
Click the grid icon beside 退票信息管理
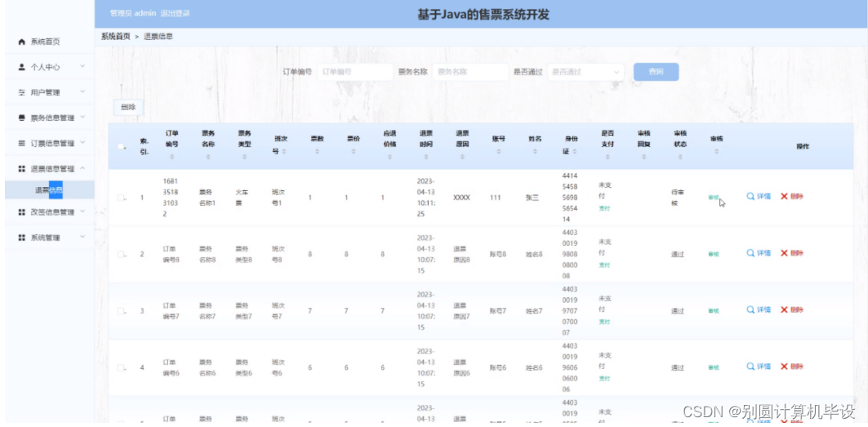(x=21, y=168)
